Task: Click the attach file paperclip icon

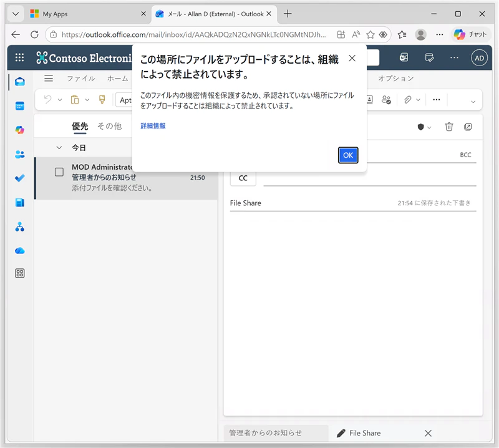Action: pyautogui.click(x=408, y=100)
